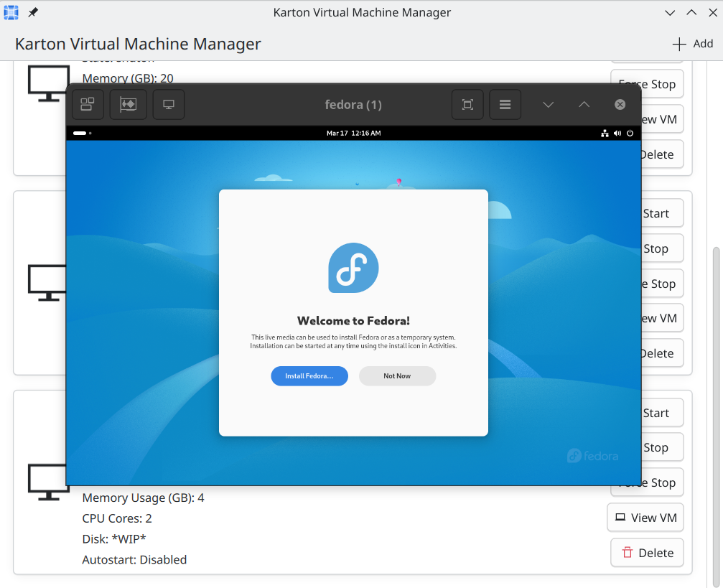Image resolution: width=723 pixels, height=588 pixels.
Task: Click Force Stop in the top VM card
Action: tap(647, 84)
